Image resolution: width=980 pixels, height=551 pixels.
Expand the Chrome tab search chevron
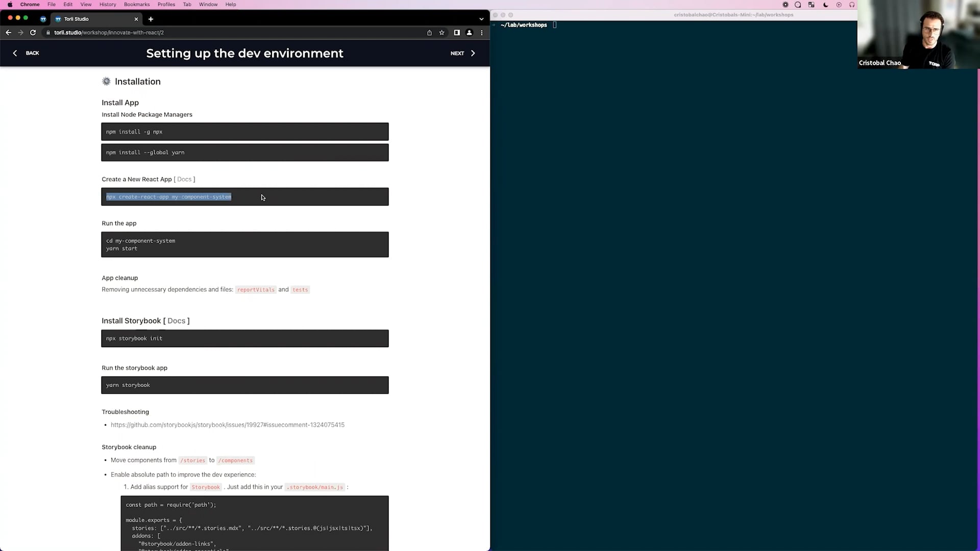coord(481,19)
